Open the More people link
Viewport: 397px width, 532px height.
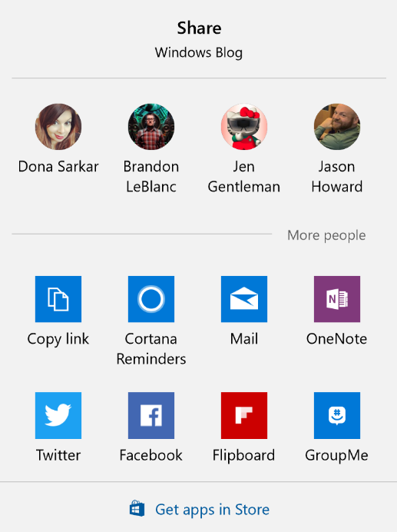[326, 235]
